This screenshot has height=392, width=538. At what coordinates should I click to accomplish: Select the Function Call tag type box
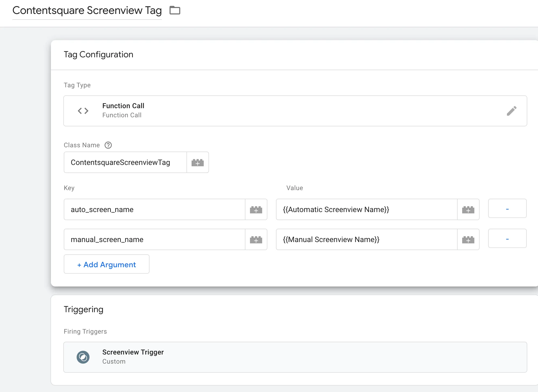295,111
